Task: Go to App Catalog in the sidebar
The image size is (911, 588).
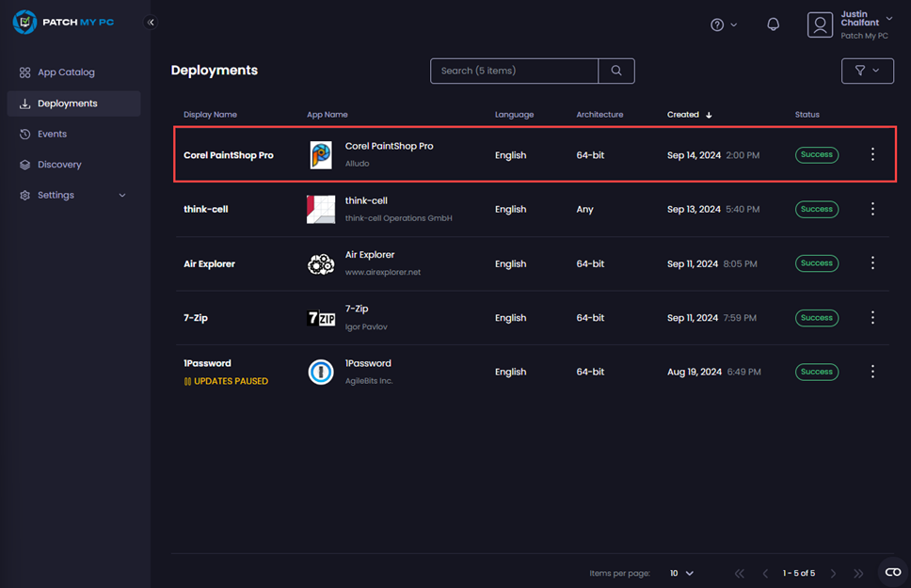Action: (x=66, y=72)
